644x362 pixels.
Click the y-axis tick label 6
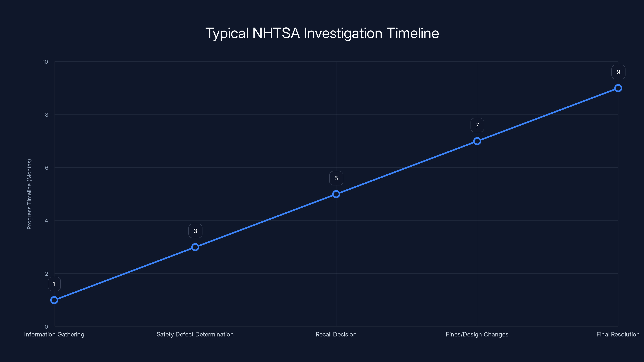(46, 168)
